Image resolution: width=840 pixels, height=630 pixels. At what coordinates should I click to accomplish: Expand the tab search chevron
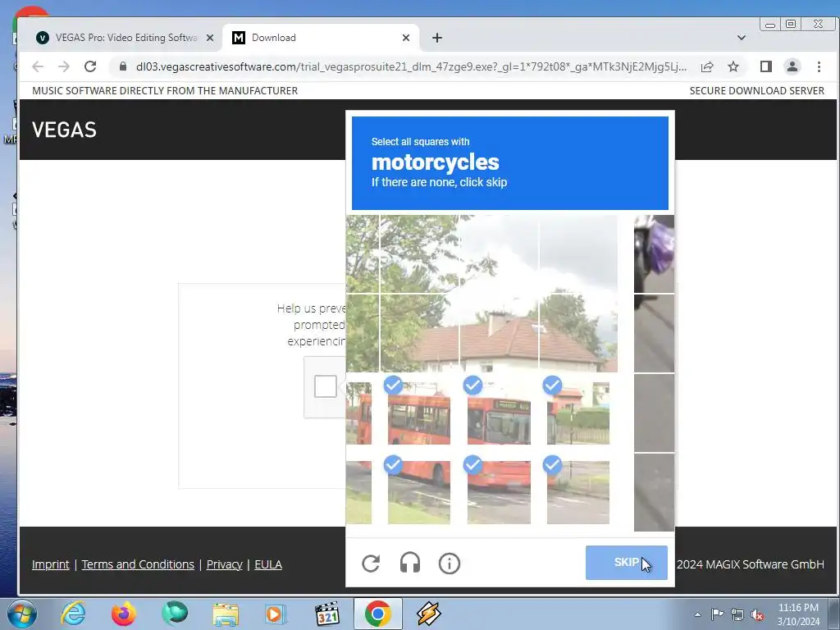click(742, 38)
